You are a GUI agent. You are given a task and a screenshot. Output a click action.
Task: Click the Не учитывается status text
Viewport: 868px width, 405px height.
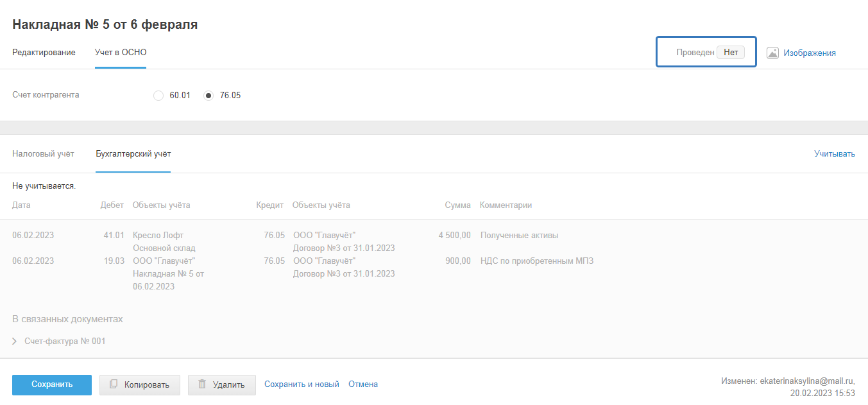tap(44, 186)
